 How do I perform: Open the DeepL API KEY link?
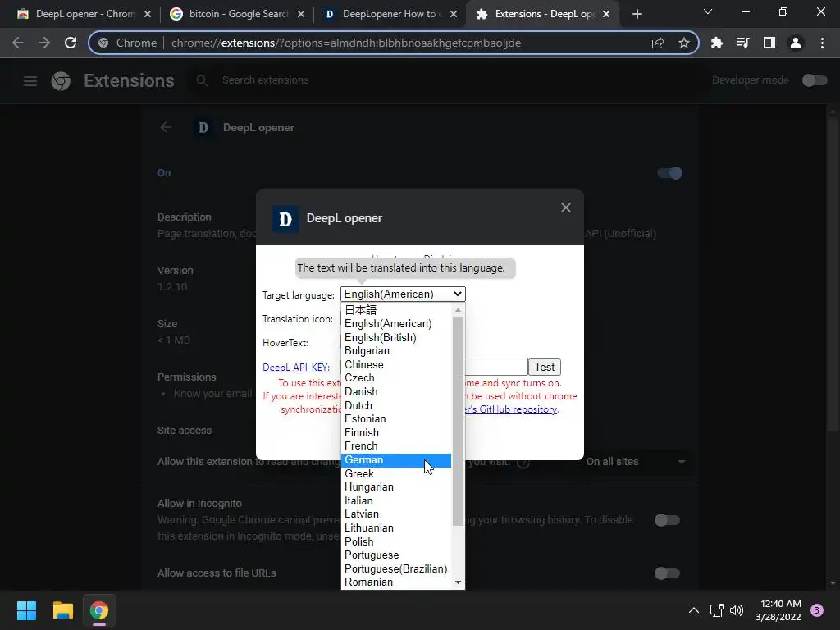(295, 367)
